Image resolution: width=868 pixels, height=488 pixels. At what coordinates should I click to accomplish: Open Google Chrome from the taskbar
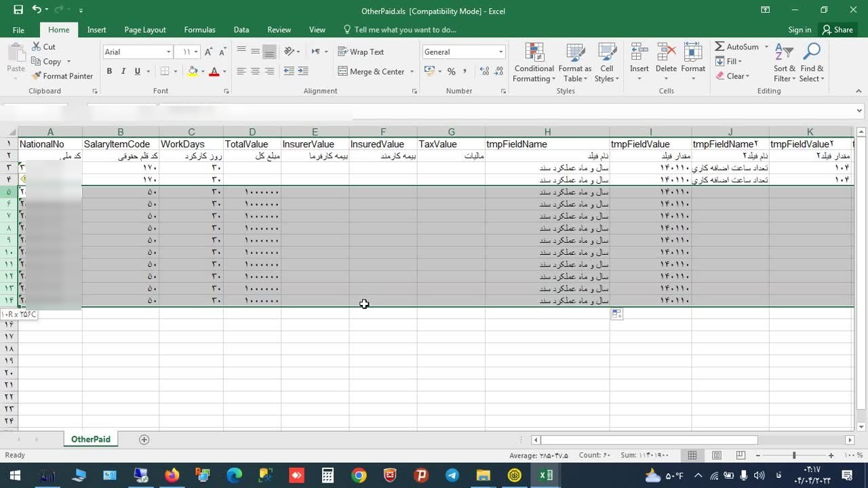(x=359, y=476)
